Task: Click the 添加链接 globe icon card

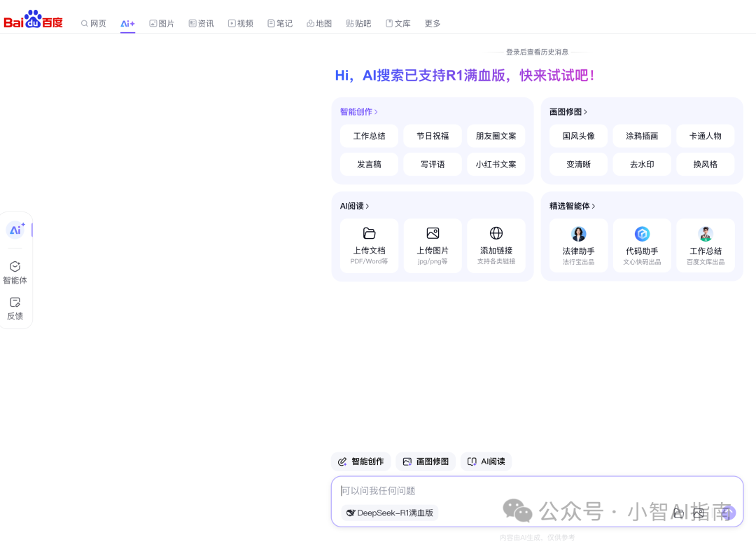Action: point(496,246)
